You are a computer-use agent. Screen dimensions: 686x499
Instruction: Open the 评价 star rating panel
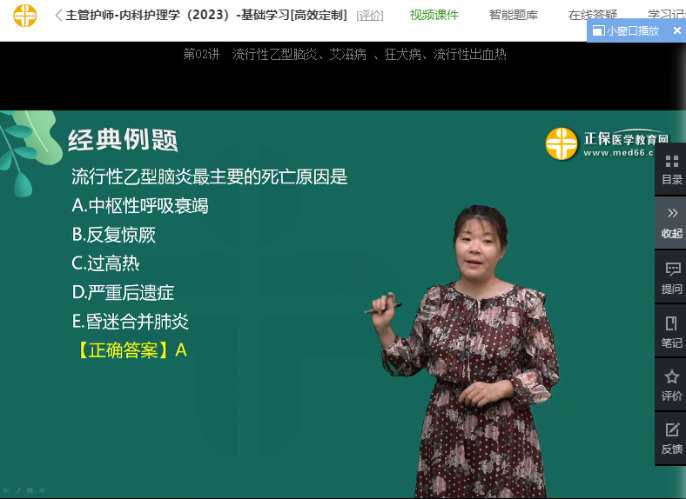coord(671,386)
